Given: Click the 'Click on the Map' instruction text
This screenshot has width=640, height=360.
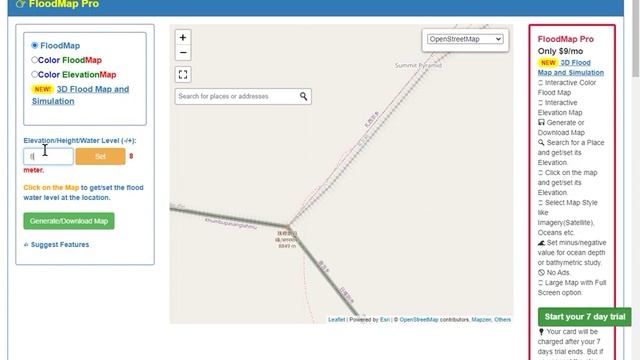Looking at the screenshot, I should click(51, 188).
